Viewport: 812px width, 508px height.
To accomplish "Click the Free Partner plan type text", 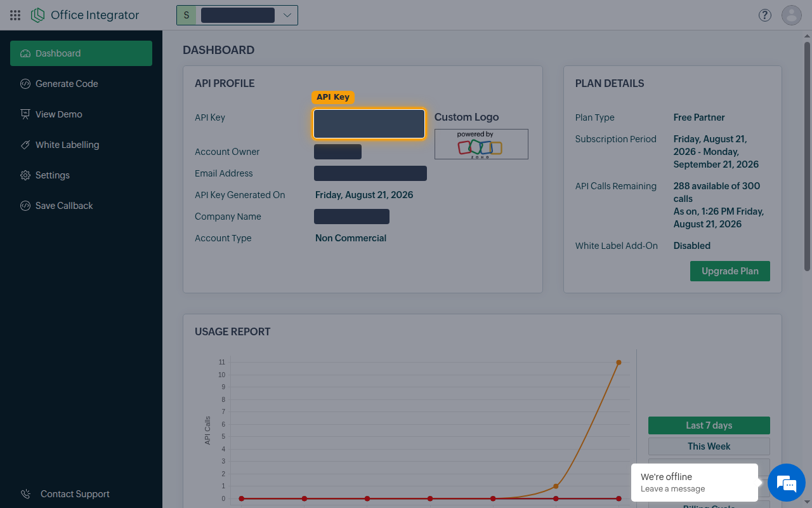I will 699,117.
